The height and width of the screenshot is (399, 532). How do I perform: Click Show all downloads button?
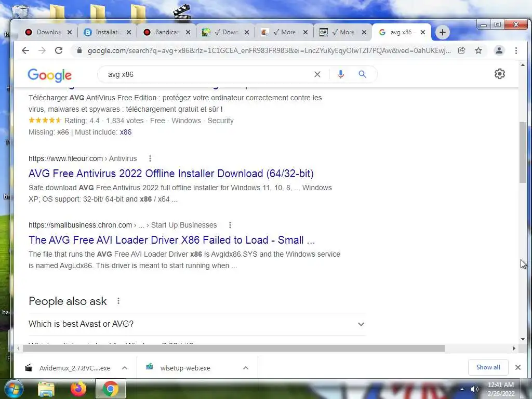(488, 367)
